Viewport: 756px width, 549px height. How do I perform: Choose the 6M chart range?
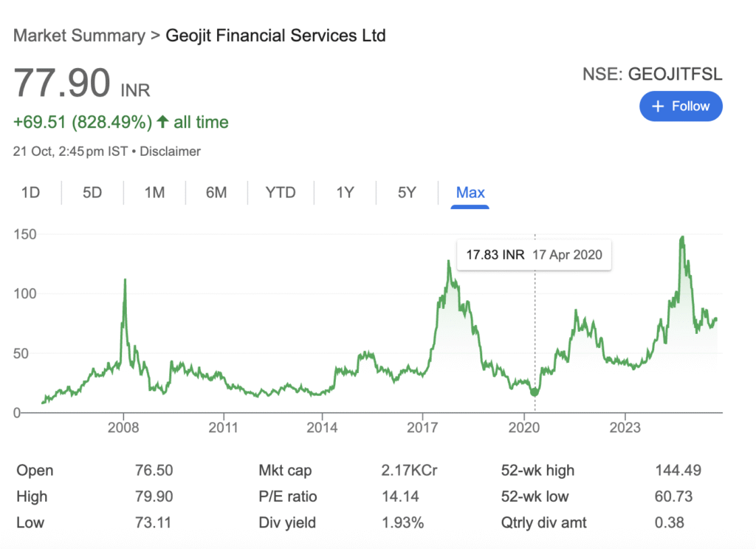point(216,193)
